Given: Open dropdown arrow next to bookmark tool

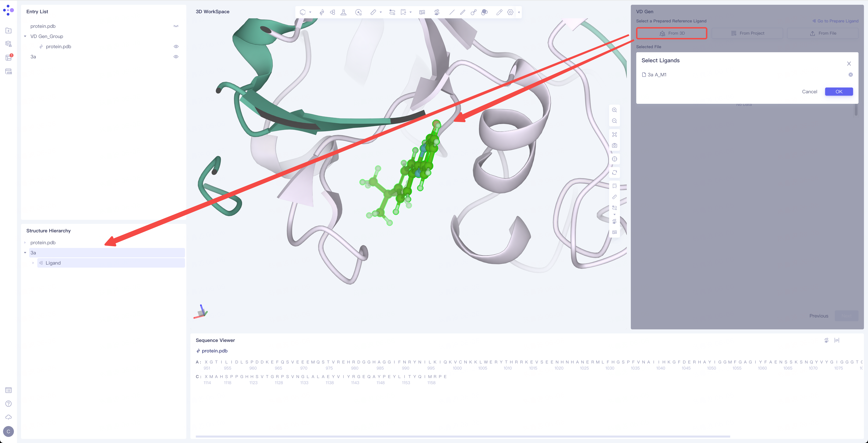Looking at the screenshot, I should [410, 12].
